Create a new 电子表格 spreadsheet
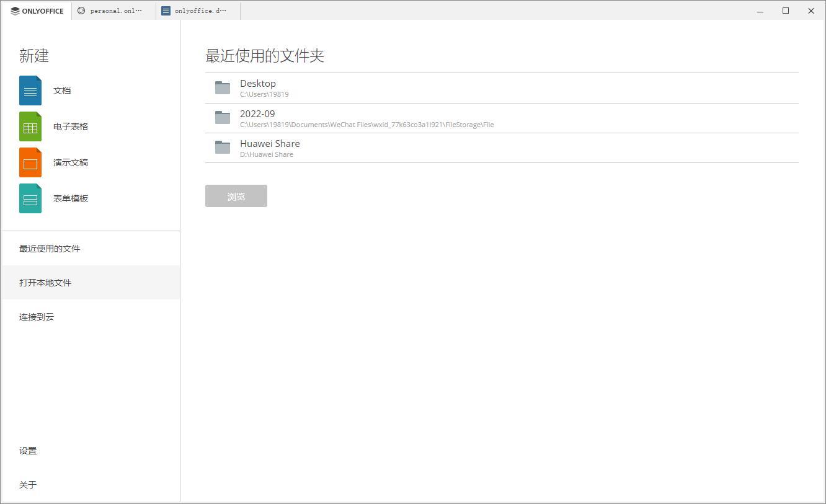Screen dimensions: 826x504 point(30,126)
